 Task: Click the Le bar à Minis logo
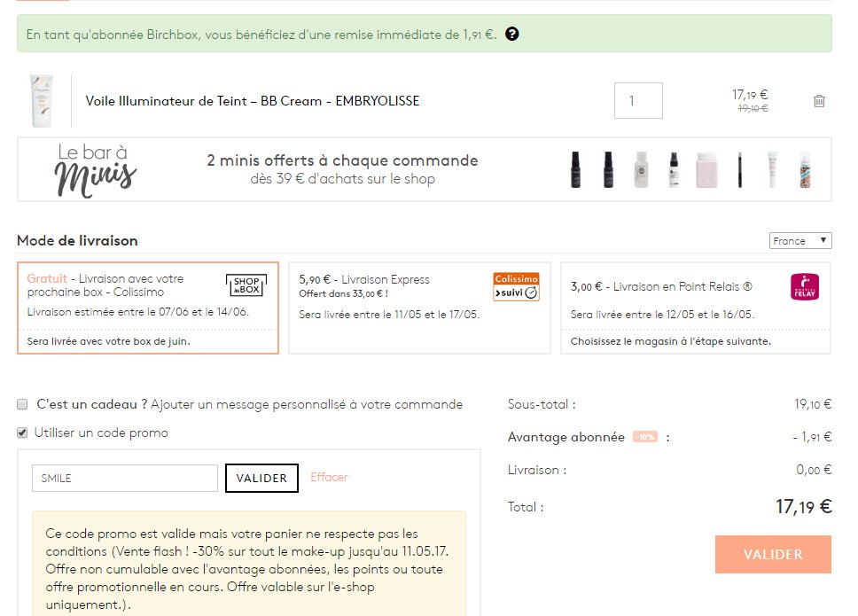point(95,170)
